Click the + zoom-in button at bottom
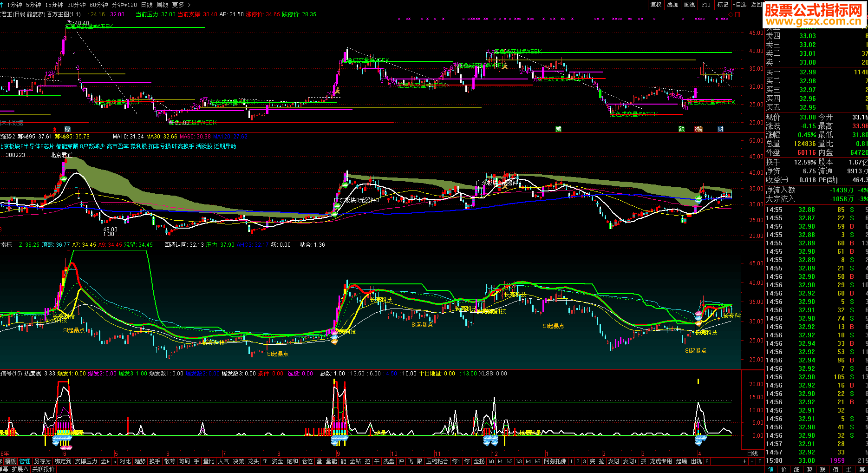 [x=745, y=461]
